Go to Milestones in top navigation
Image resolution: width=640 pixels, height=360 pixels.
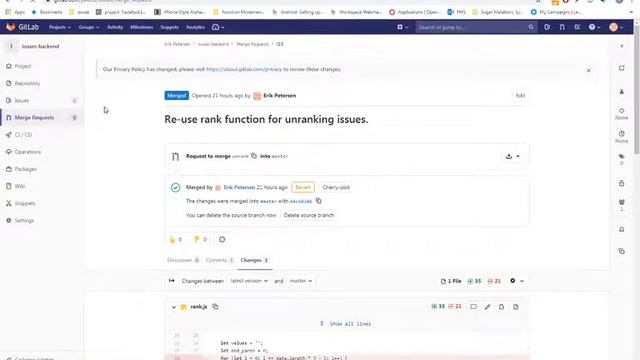pos(142,27)
